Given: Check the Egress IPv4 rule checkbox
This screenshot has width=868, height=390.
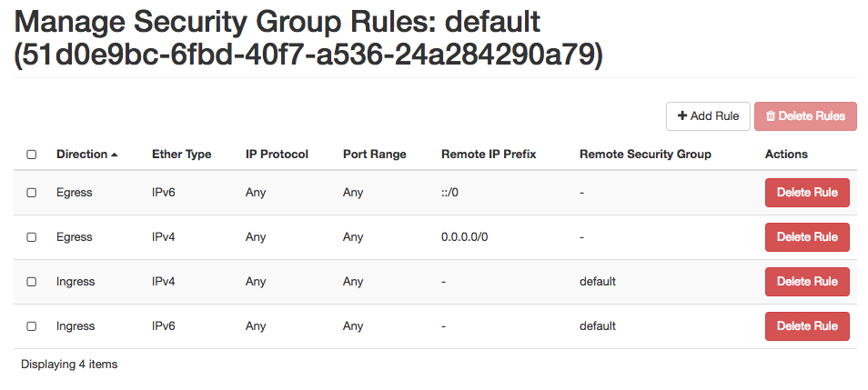Looking at the screenshot, I should 32,236.
